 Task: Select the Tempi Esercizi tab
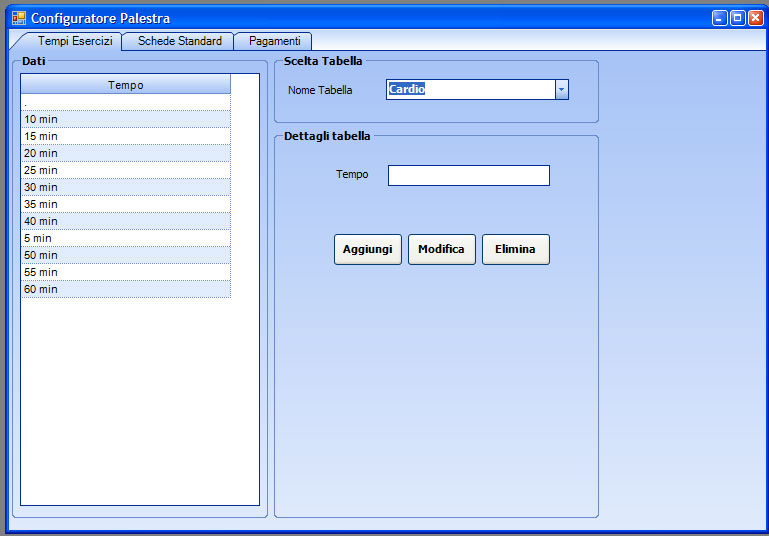(x=75, y=41)
